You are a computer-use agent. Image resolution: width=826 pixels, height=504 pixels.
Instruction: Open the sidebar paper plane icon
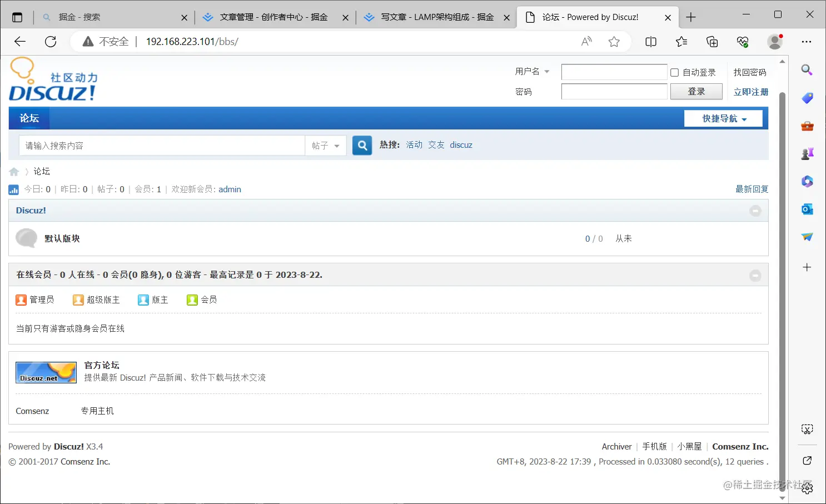(x=807, y=237)
